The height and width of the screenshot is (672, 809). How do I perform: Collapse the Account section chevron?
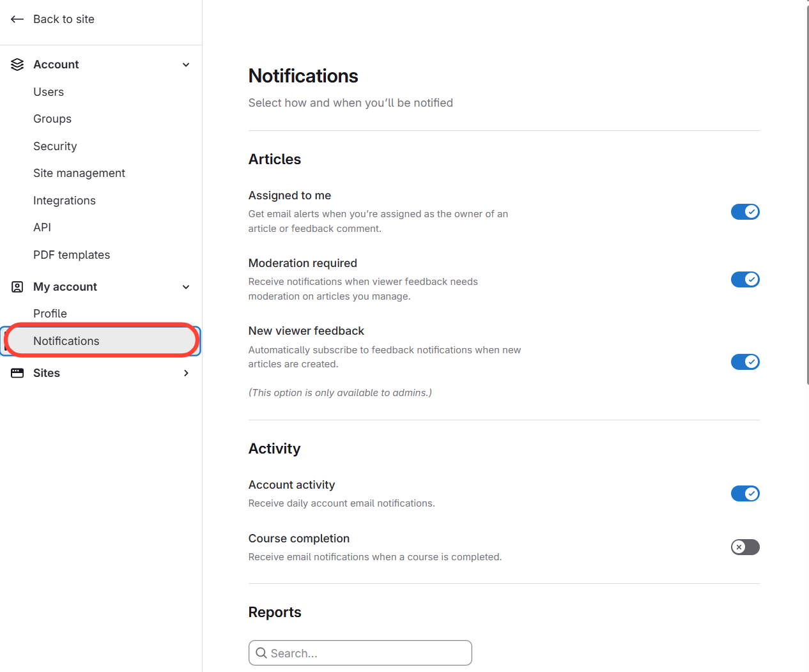pyautogui.click(x=186, y=65)
